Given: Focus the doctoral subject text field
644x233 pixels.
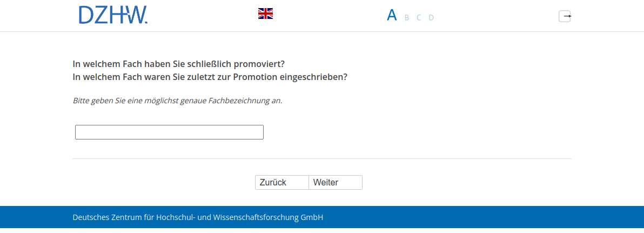Looking at the screenshot, I should point(169,132).
